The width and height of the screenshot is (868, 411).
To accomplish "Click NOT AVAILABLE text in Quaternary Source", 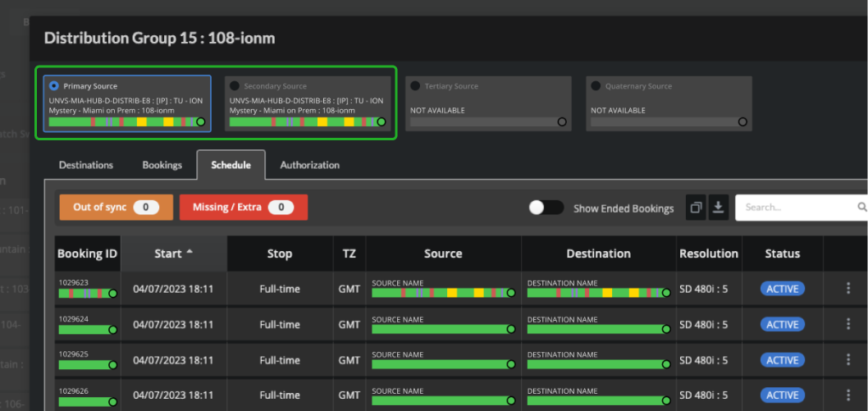I will point(618,111).
